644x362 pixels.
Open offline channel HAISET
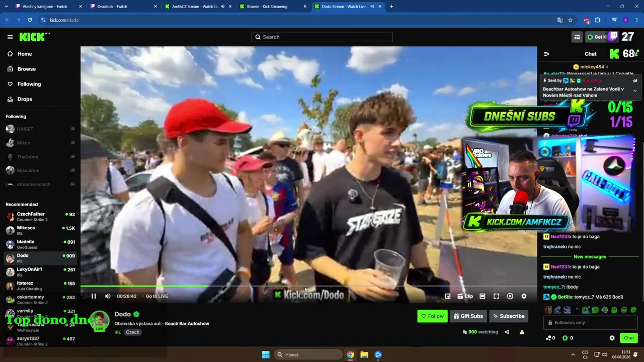point(40,129)
